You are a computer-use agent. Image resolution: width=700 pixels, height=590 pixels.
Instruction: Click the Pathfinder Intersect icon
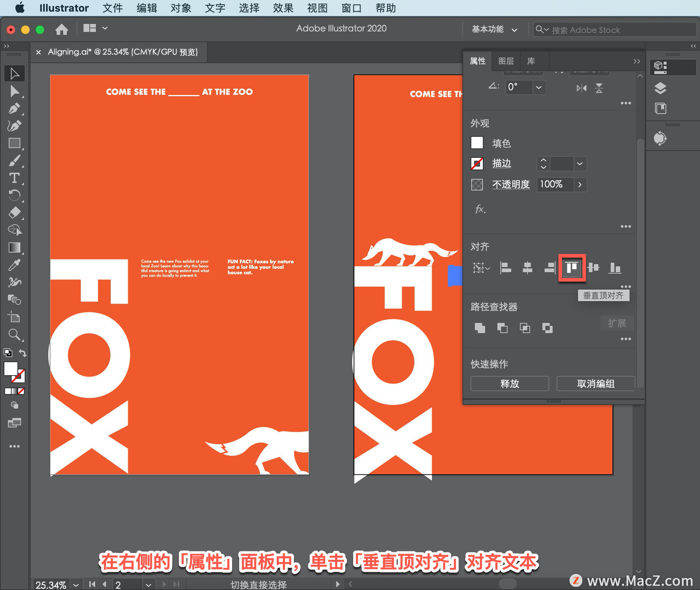pos(525,328)
